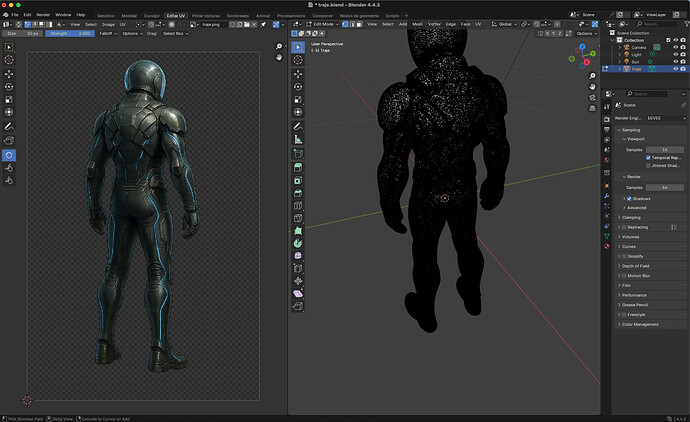Toggle the Shadows checkbox
The width and height of the screenshot is (690, 422).
tap(629, 198)
